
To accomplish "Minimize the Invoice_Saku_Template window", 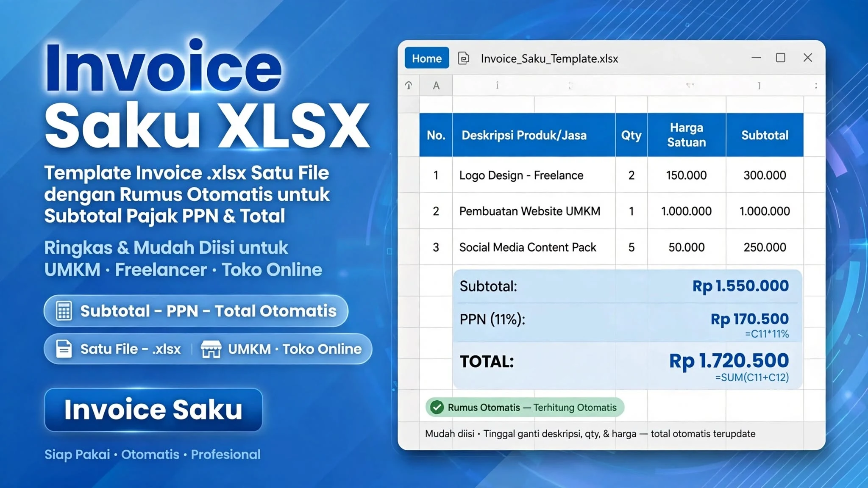I will pyautogui.click(x=756, y=58).
